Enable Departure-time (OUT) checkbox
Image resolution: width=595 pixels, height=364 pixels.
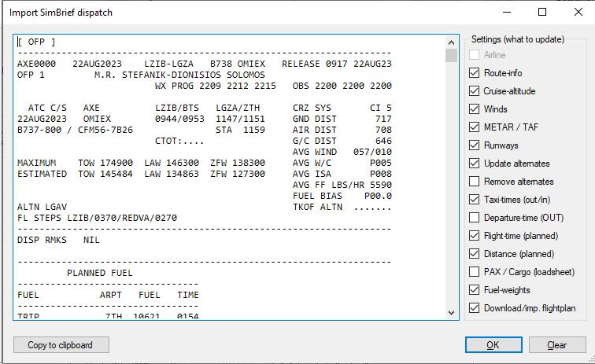[x=474, y=218]
